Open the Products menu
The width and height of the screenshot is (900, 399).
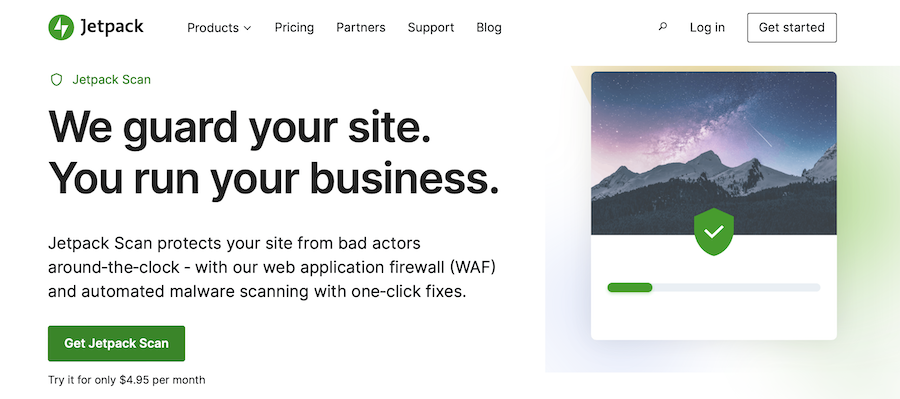click(x=213, y=28)
